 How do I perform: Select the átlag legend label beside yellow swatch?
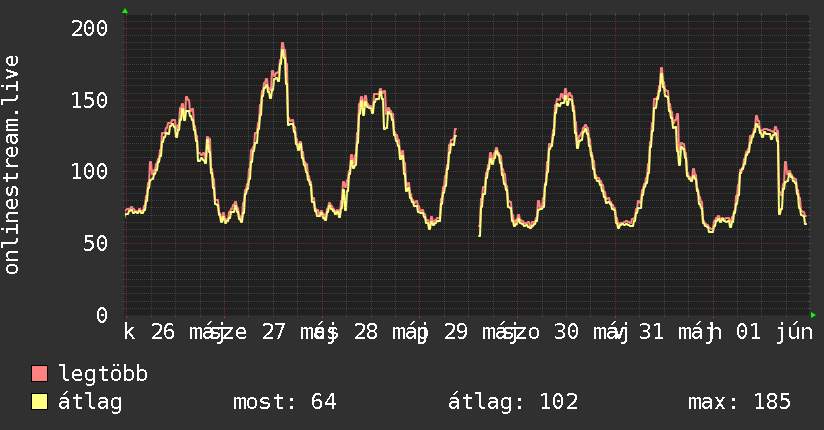(x=90, y=402)
